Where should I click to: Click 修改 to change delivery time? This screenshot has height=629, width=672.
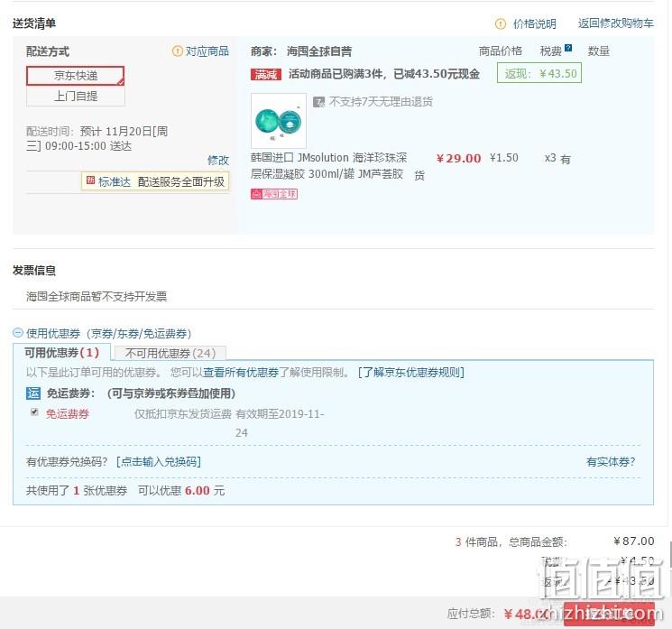218,161
